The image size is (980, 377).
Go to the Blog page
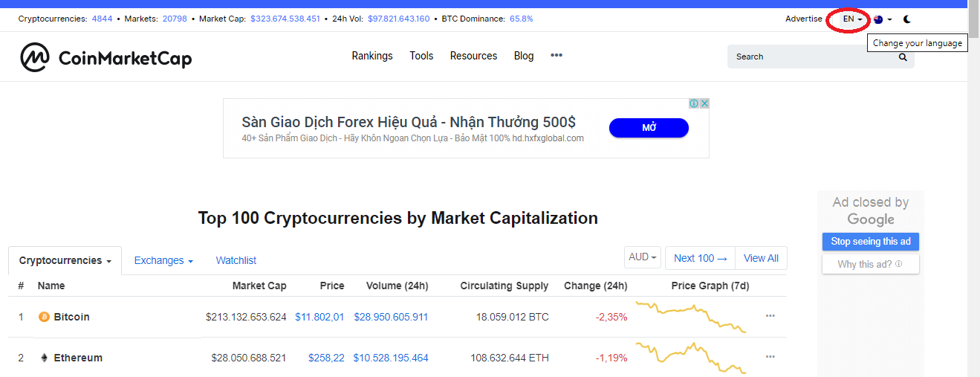(x=524, y=56)
